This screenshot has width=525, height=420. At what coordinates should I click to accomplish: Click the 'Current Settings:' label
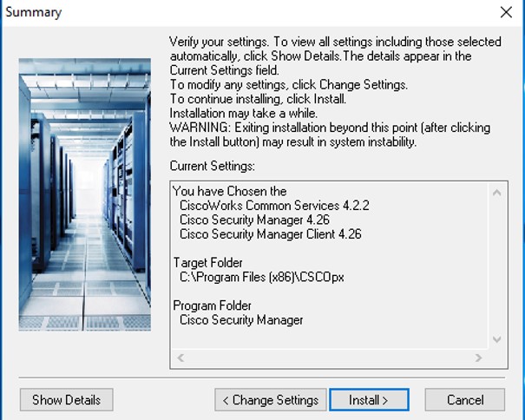coord(213,166)
